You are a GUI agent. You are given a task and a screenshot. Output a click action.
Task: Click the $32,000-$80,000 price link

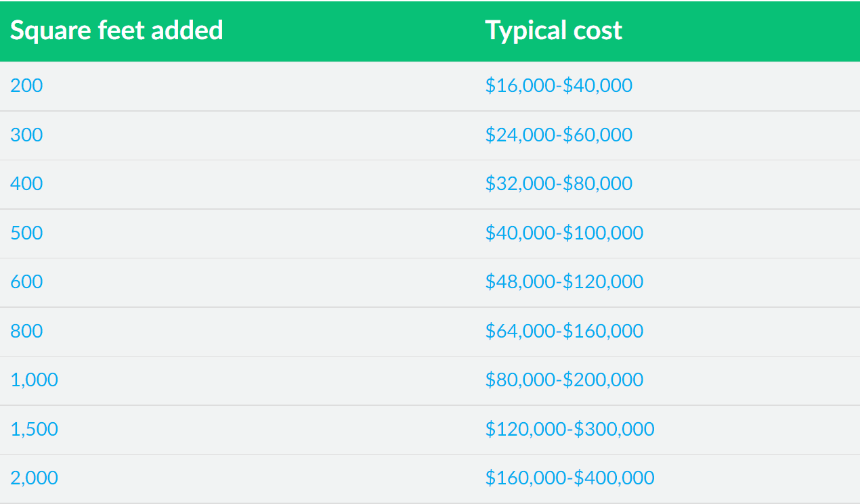point(559,184)
